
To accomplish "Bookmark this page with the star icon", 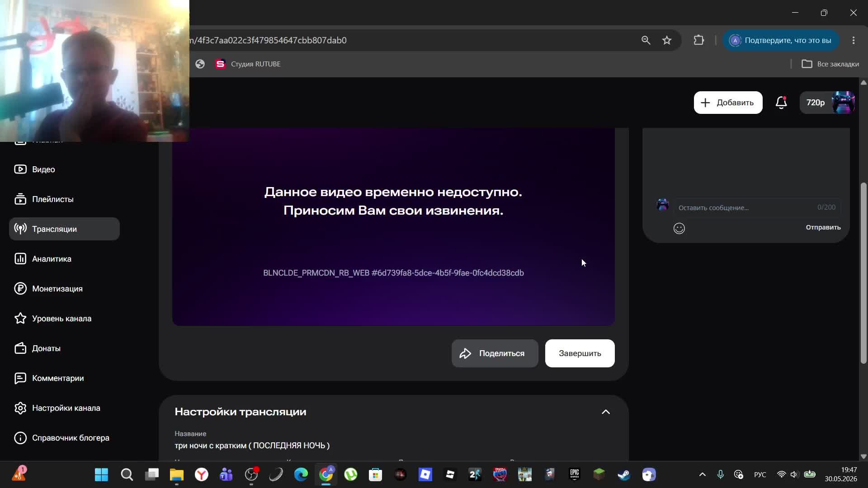I will pyautogui.click(x=667, y=40).
